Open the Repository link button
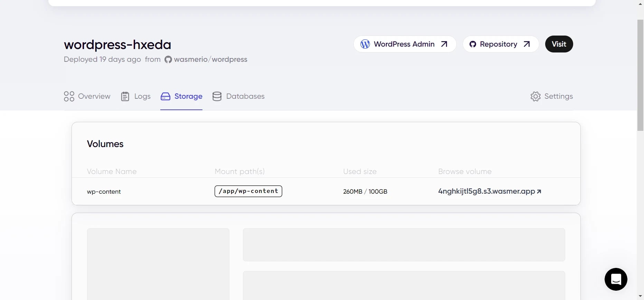Image resolution: width=644 pixels, height=300 pixels. pos(501,44)
